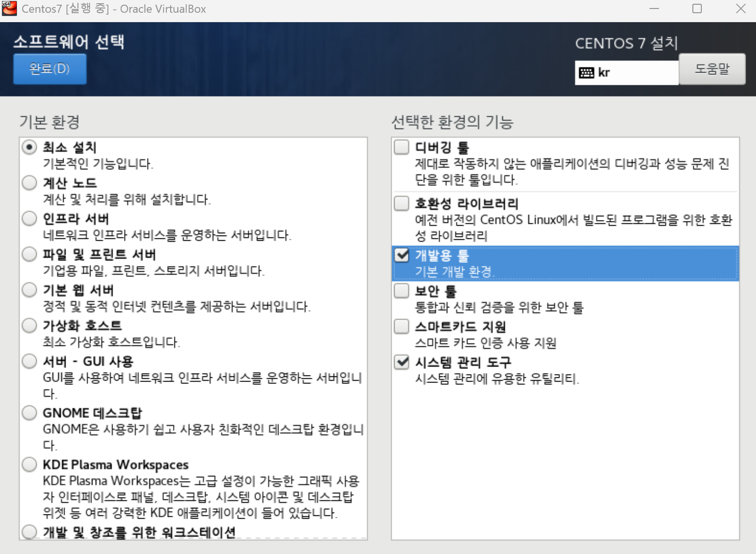Select the 계산 노드 radio button
The image size is (756, 554).
pyautogui.click(x=29, y=183)
